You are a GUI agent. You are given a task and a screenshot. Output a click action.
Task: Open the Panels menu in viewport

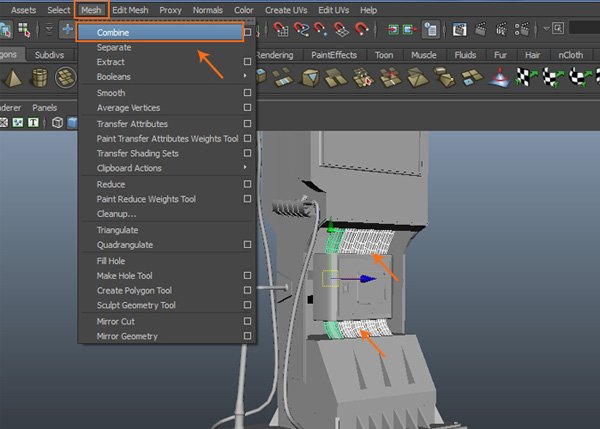pos(44,108)
